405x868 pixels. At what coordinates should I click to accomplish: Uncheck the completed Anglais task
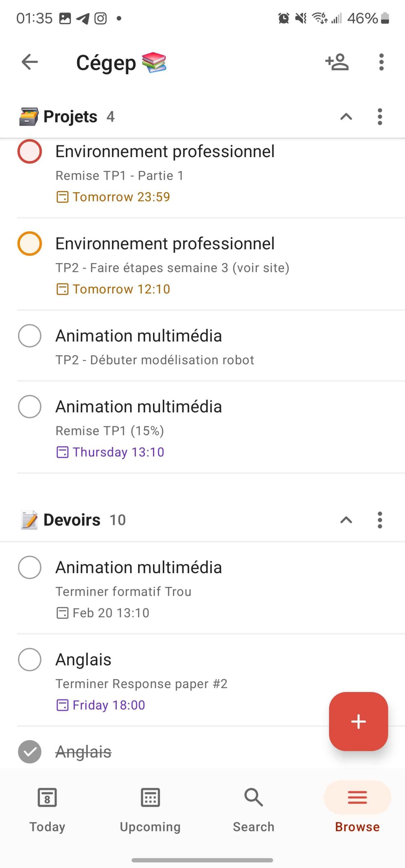(30, 752)
